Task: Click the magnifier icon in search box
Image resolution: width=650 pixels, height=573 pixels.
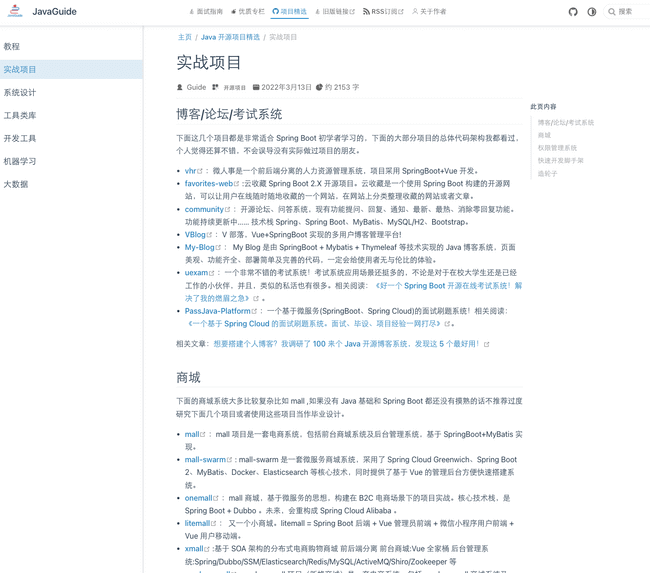Action: click(611, 12)
